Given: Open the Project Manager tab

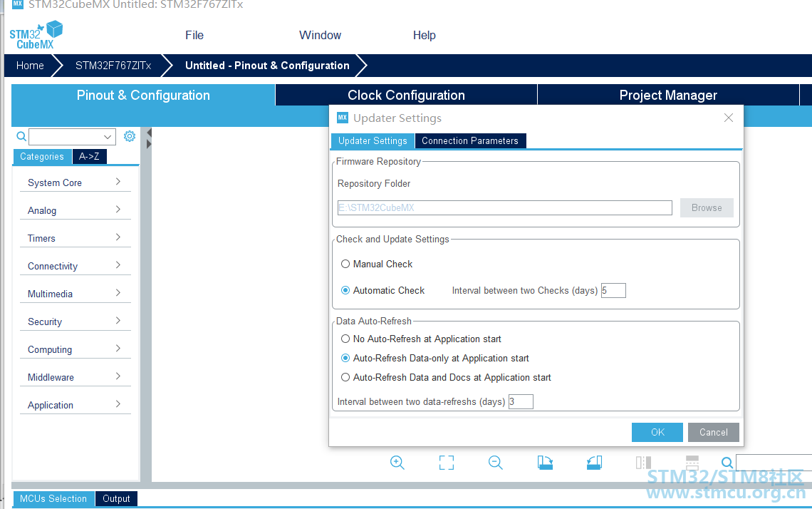Looking at the screenshot, I should (x=668, y=95).
